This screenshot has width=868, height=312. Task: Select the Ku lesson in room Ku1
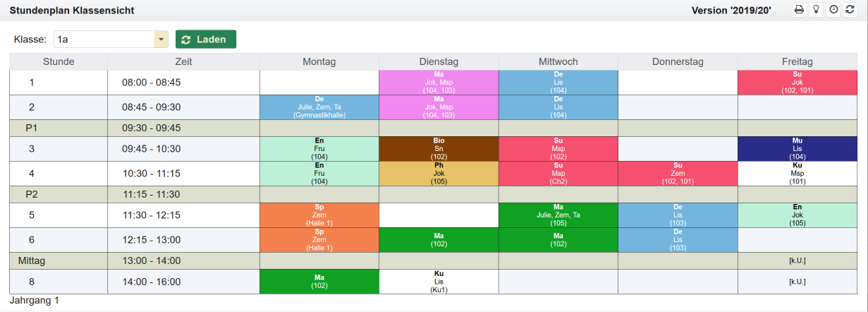[439, 281]
